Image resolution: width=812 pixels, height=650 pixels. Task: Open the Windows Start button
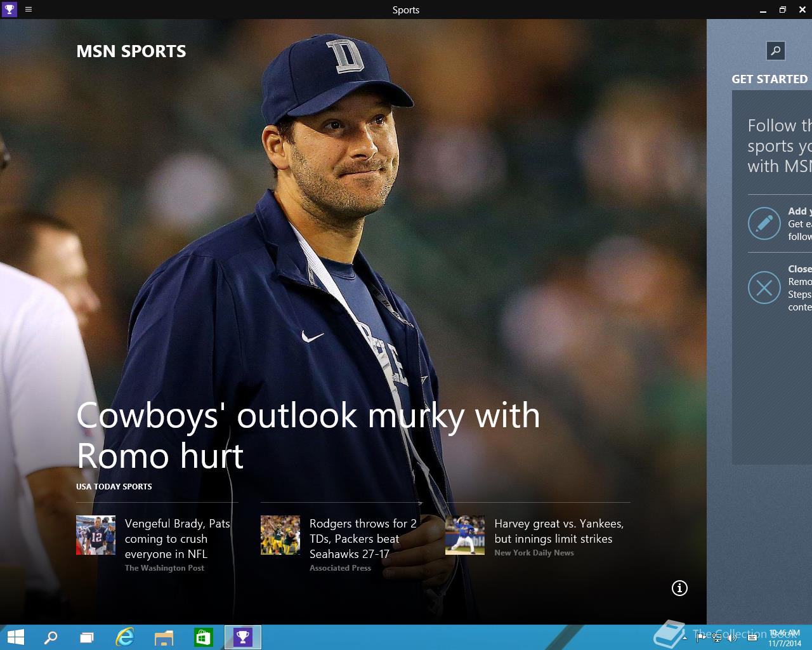[x=16, y=637]
